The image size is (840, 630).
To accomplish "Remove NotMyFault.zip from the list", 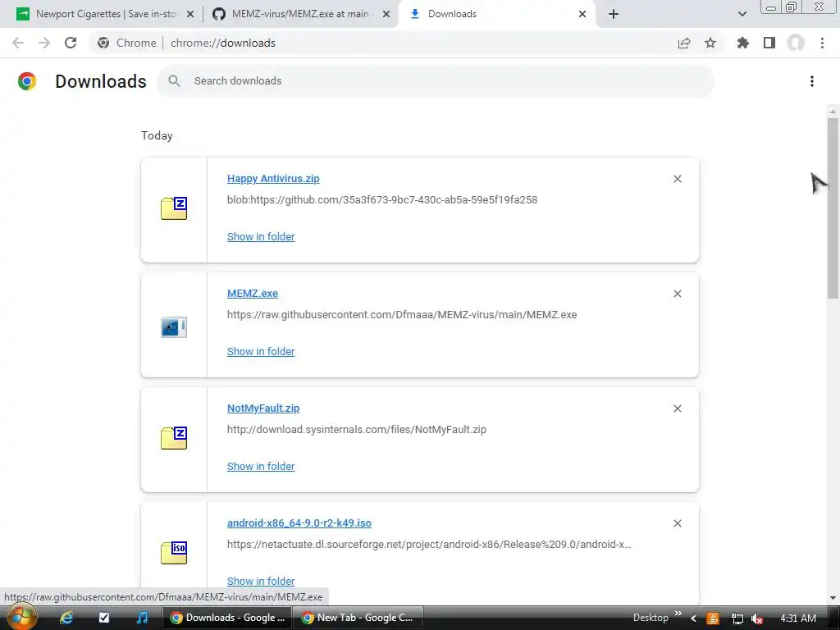I will (x=677, y=409).
